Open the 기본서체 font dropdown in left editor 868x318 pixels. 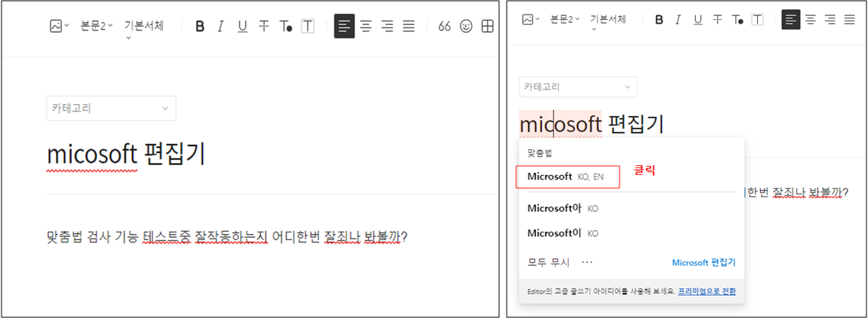(144, 29)
